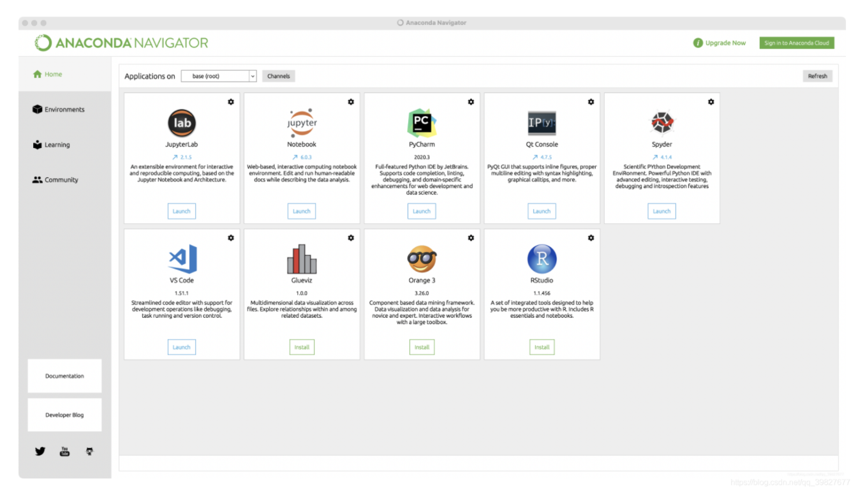Open the Qt Console gear options

coord(591,102)
